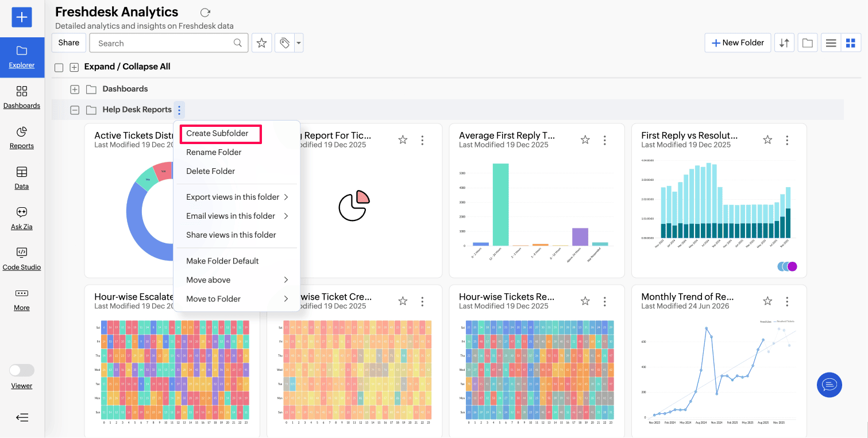Viewport: 868px width, 438px height.
Task: Open the chat support bubble
Action: click(829, 385)
